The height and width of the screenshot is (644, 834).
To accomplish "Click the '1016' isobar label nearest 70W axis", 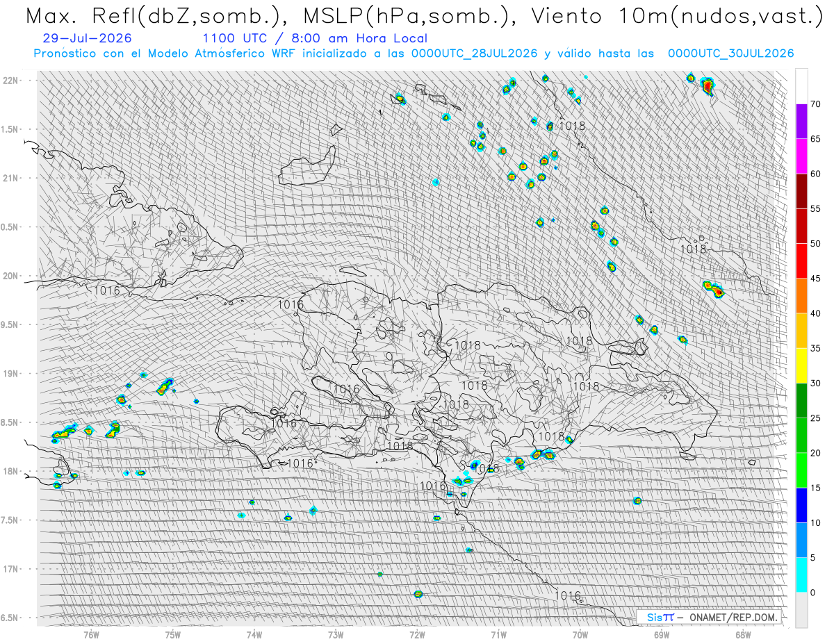I will point(568,595).
